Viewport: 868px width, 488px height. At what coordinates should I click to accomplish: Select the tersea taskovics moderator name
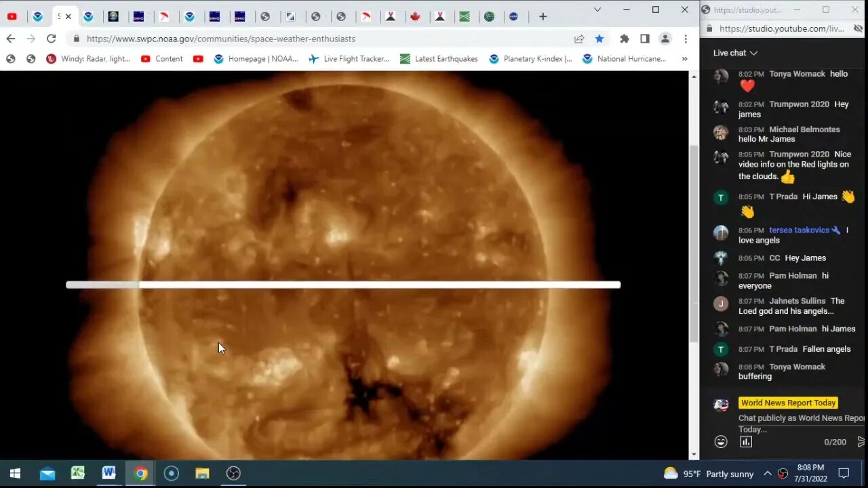click(x=799, y=230)
